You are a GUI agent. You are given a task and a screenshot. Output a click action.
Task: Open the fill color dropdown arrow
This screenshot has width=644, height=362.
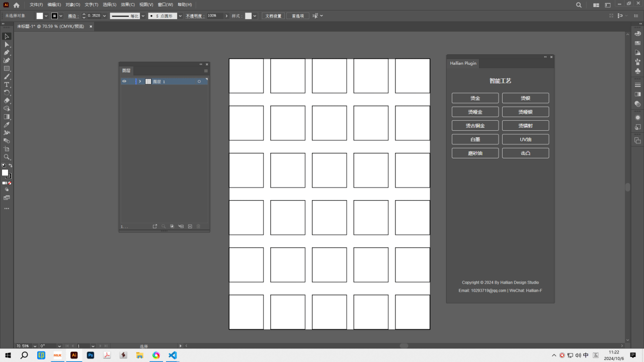pos(46,16)
